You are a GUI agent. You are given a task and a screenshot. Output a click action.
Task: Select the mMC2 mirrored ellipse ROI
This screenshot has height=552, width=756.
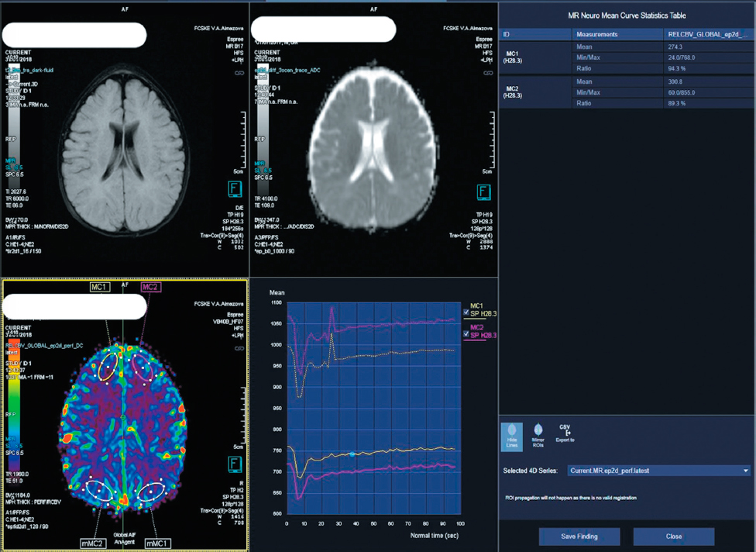[100, 489]
